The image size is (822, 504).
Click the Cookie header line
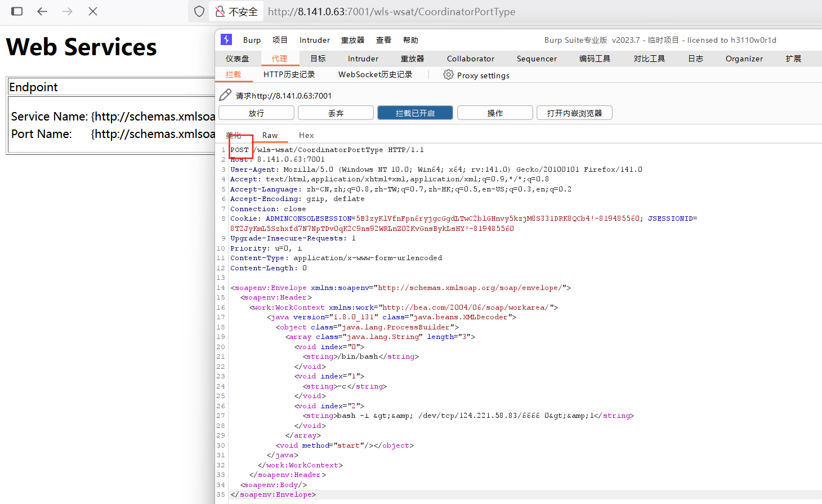pos(463,224)
